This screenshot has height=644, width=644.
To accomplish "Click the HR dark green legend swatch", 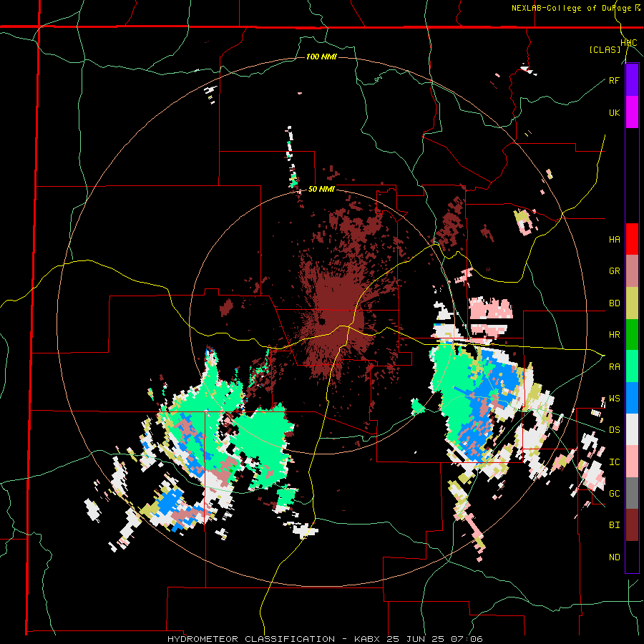I will 632,335.
